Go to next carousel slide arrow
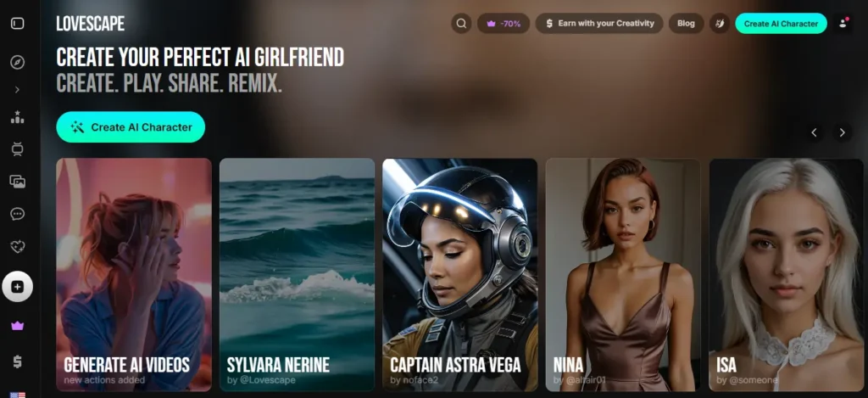The image size is (868, 398). [842, 132]
